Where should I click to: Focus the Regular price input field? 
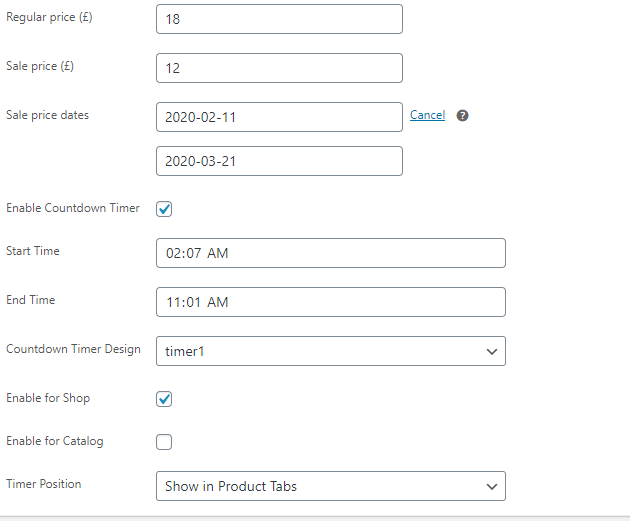coord(279,19)
